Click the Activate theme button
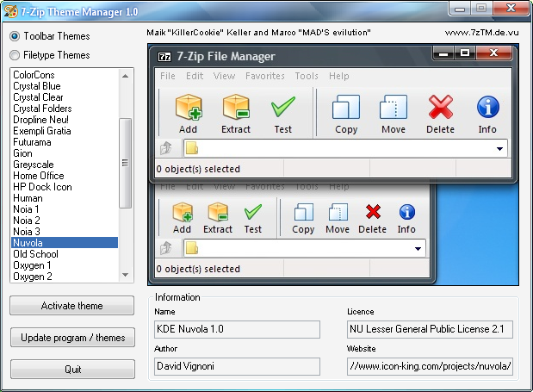533x392 pixels. 72,306
